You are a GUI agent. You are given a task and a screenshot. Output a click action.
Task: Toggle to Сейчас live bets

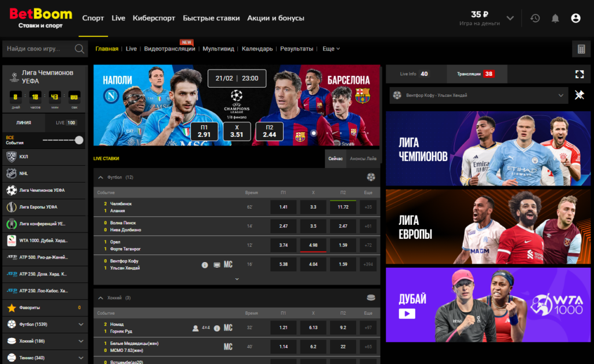tap(335, 159)
